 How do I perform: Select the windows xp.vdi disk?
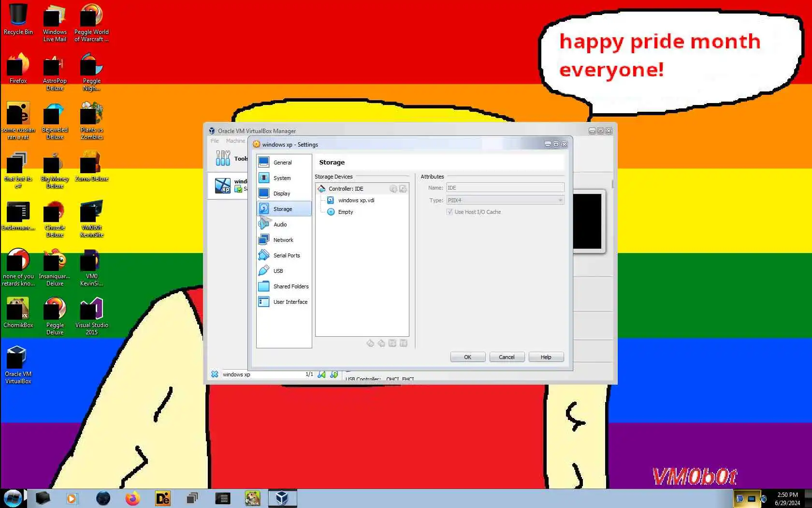tap(356, 200)
